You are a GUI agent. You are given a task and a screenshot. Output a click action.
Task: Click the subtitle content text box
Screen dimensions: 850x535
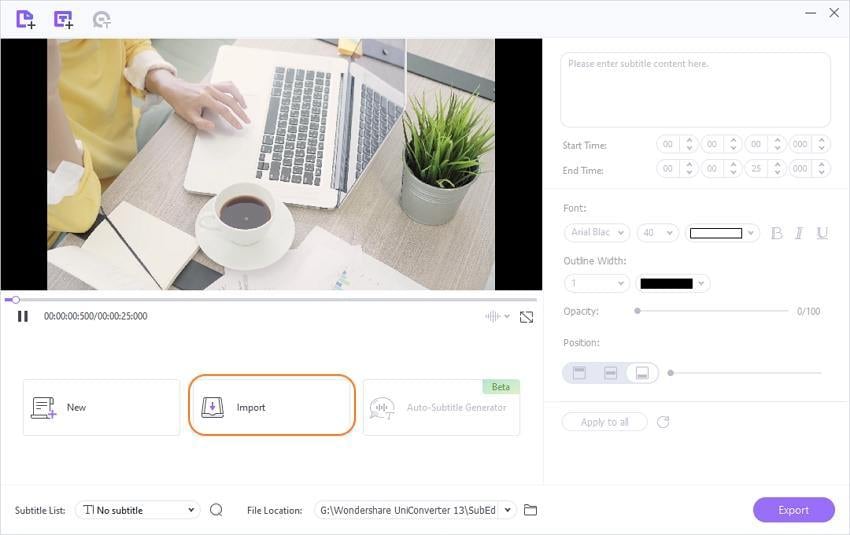tap(696, 90)
